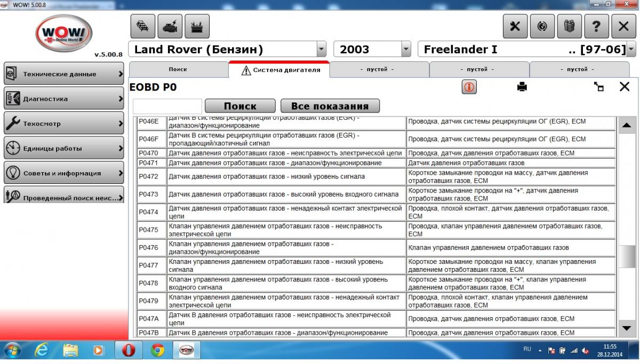Click the WOW! app taskbar button

pyautogui.click(x=186, y=350)
